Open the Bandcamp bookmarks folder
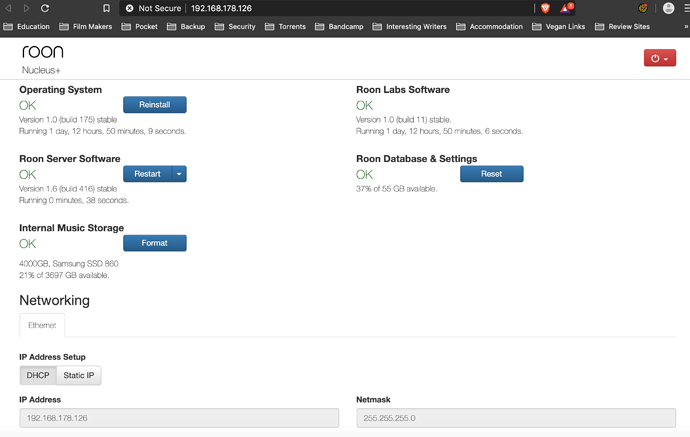 click(x=339, y=27)
